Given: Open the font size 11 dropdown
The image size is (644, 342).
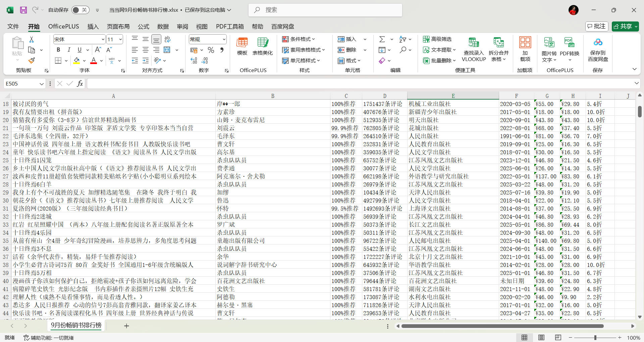Looking at the screenshot, I should 120,39.
